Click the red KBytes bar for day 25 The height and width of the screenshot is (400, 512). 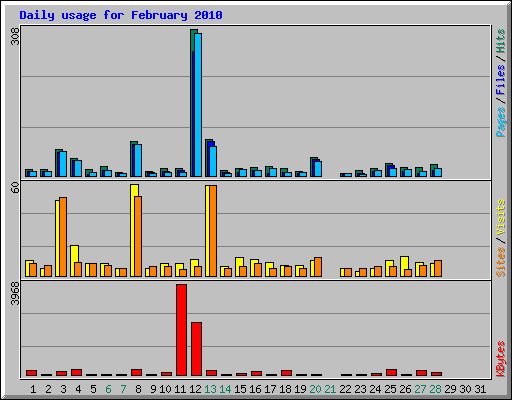coord(391,373)
